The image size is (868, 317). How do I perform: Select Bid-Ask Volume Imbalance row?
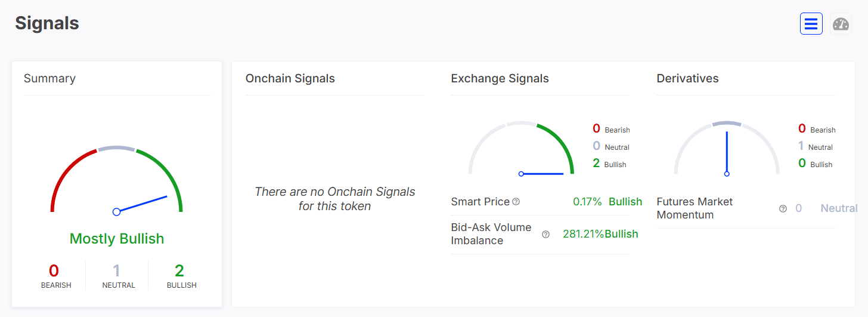[x=540, y=234]
